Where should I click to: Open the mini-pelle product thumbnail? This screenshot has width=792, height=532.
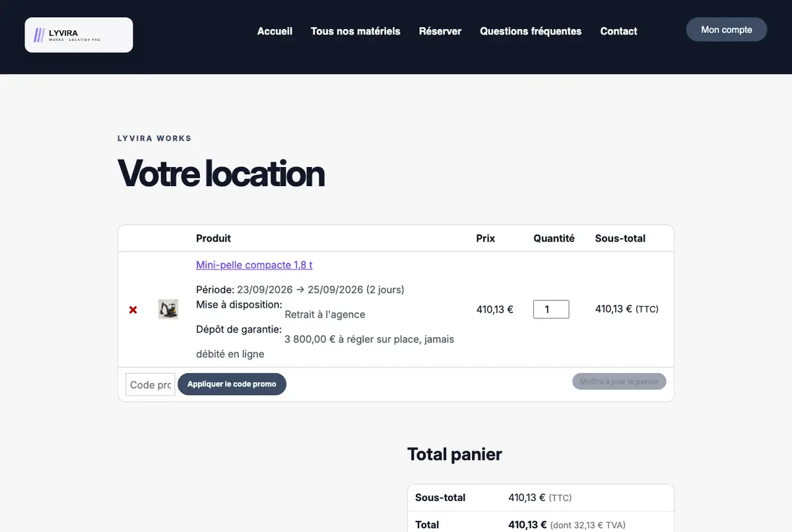pyautogui.click(x=168, y=310)
